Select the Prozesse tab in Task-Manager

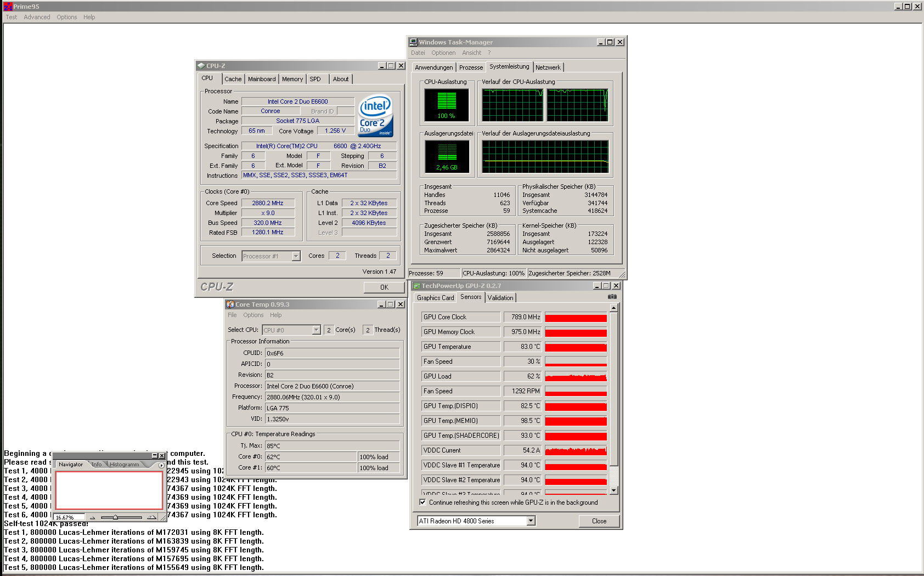(x=471, y=67)
